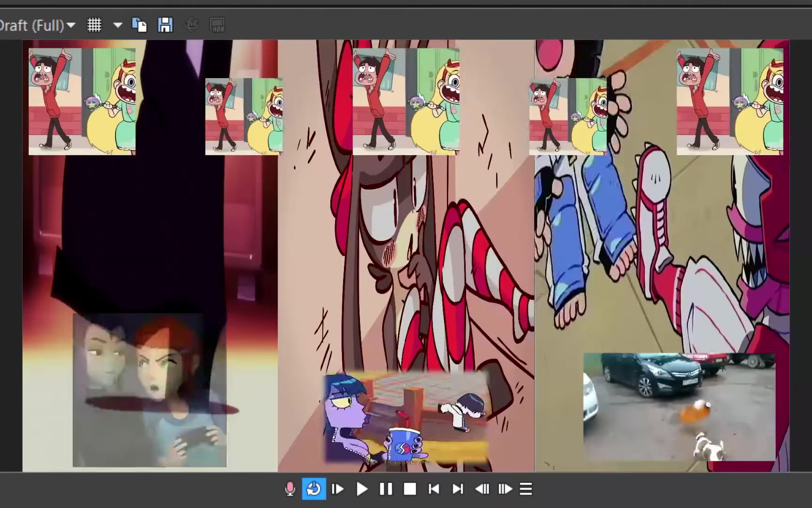Click the 360 video preview icon
The width and height of the screenshot is (812, 508).
[191, 25]
